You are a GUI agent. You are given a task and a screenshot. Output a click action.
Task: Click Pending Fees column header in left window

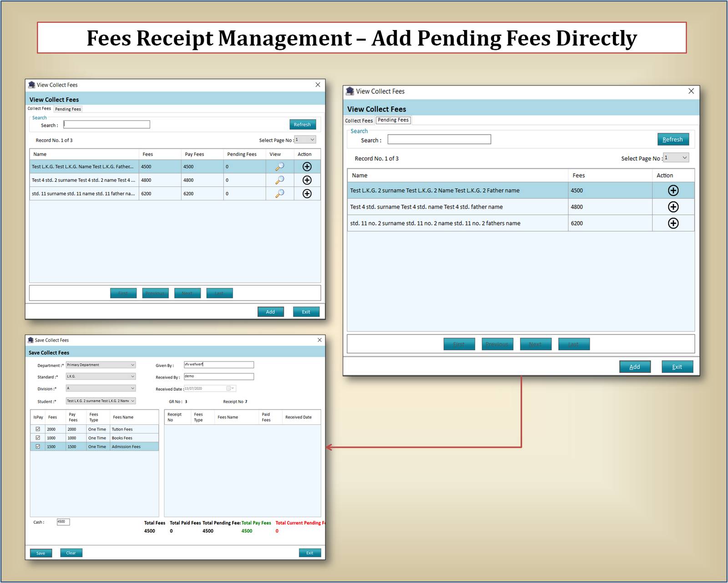click(244, 154)
